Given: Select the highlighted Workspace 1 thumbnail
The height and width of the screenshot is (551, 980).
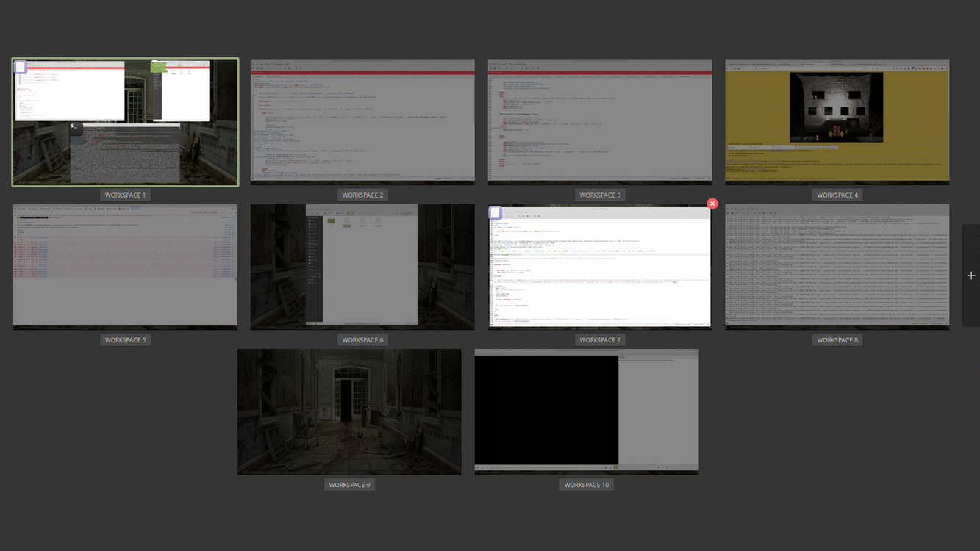Looking at the screenshot, I should click(x=125, y=121).
